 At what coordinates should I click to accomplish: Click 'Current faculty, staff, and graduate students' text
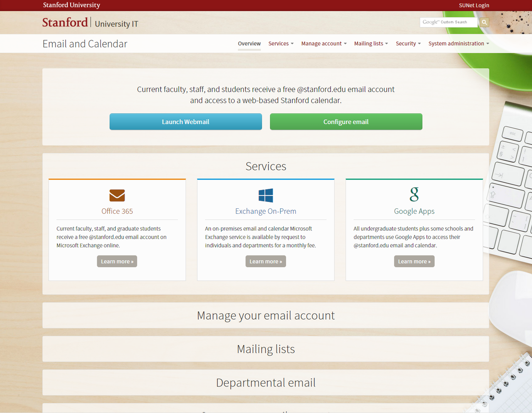pos(111,237)
